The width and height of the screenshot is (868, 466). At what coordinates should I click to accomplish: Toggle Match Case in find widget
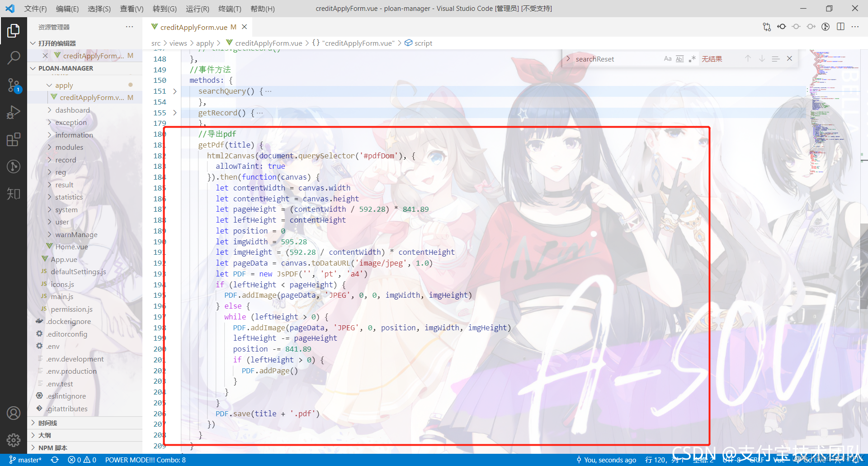(668, 59)
